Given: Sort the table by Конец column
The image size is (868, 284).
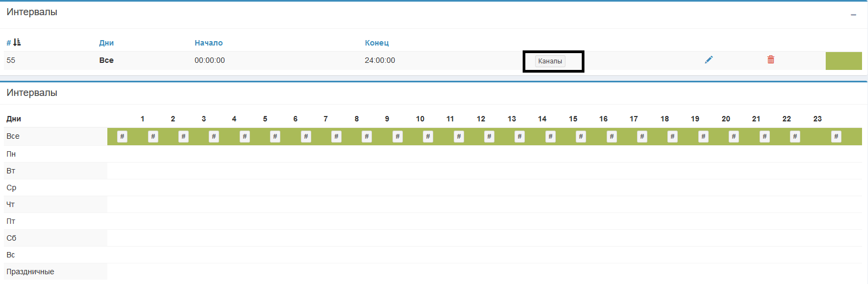Looking at the screenshot, I should coord(377,43).
